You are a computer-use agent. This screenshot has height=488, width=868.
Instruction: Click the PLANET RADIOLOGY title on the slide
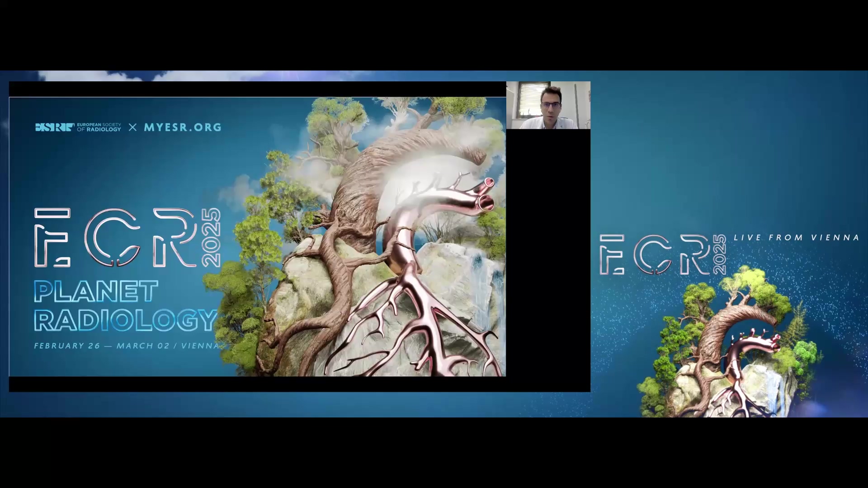pyautogui.click(x=126, y=306)
